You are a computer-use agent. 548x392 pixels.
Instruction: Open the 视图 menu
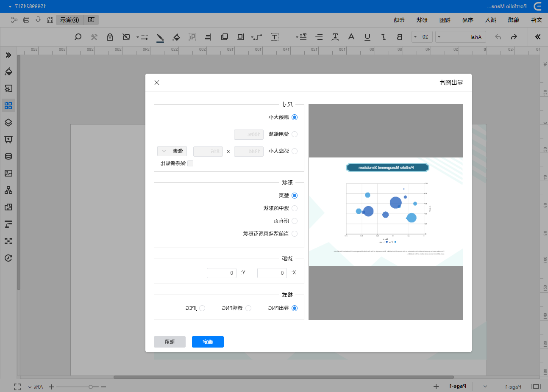coord(445,20)
